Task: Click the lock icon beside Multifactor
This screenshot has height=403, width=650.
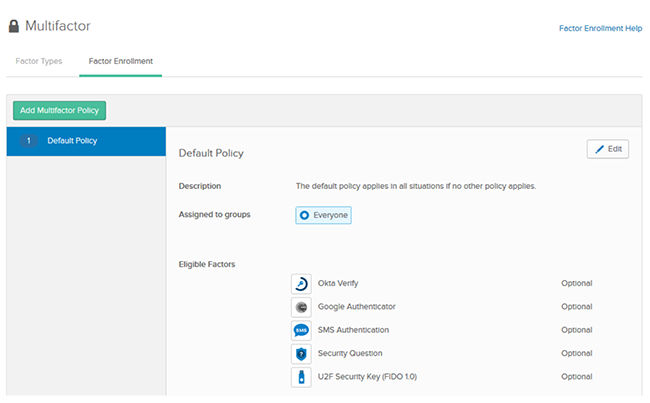Action: click(14, 25)
